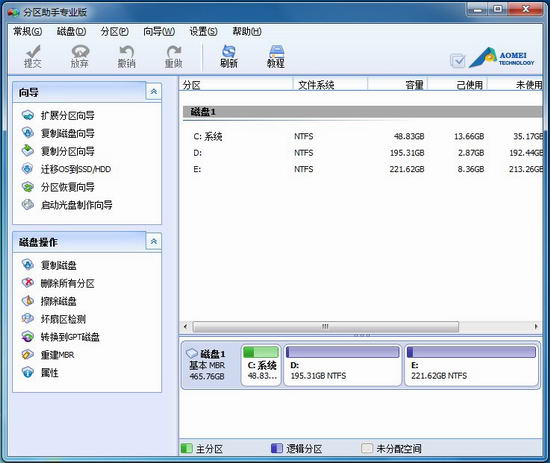The height and width of the screenshot is (463, 550).
Task: Open the 设置(S) menu
Action: click(x=203, y=32)
